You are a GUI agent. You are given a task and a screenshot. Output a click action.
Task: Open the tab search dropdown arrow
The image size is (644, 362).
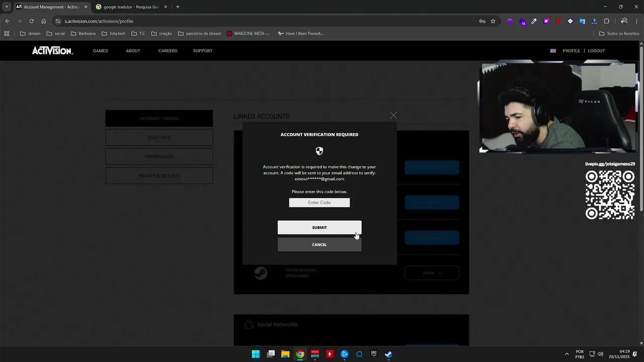6,7
